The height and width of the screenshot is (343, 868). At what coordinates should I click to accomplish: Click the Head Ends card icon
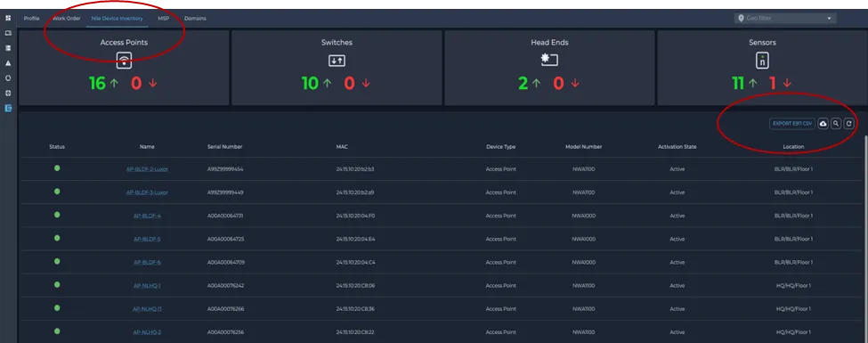pos(549,60)
